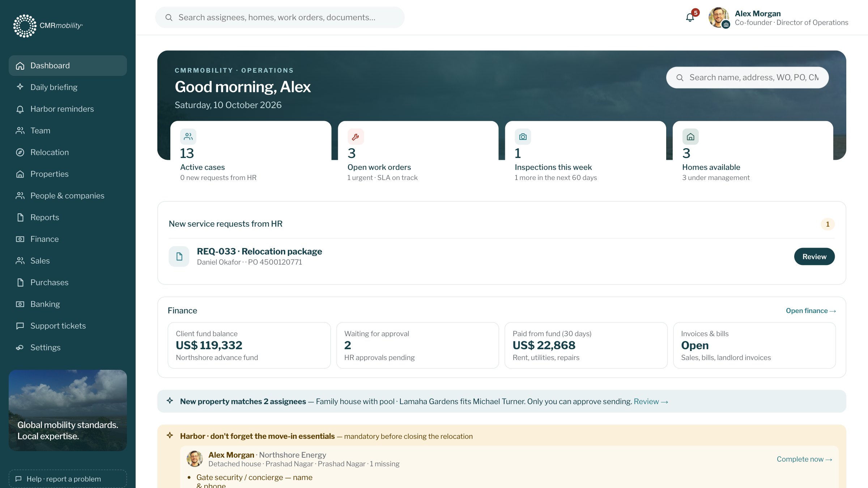868x488 pixels.
Task: Click the Inspections camera icon
Action: click(523, 137)
